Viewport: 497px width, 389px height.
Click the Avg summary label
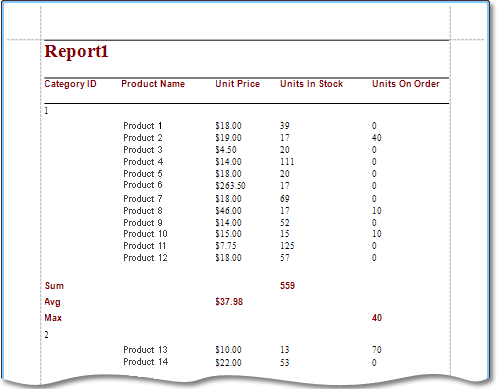click(x=52, y=302)
